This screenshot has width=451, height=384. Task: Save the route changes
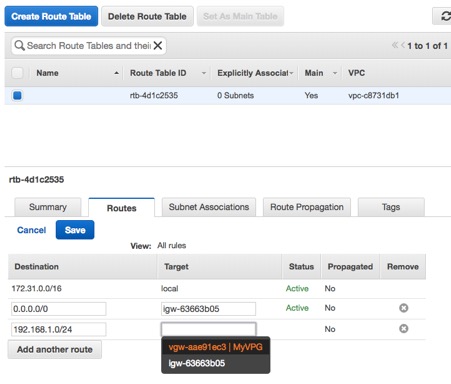pyautogui.click(x=75, y=230)
